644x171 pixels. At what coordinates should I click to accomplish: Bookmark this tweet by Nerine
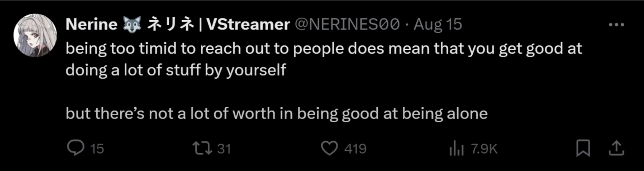click(x=583, y=148)
